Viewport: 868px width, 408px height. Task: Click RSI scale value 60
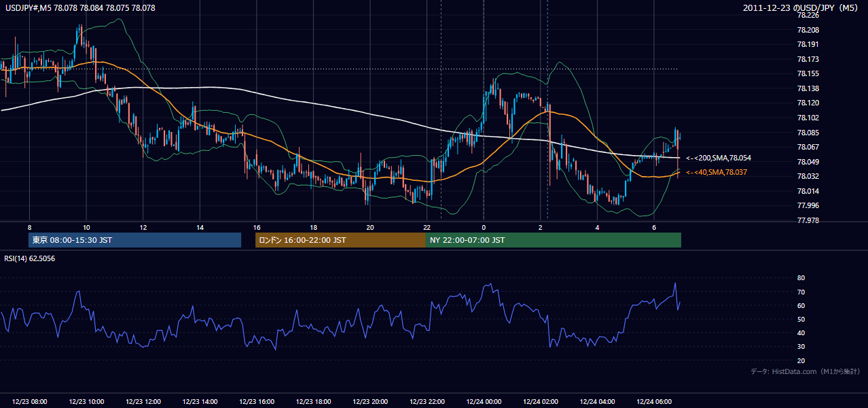[x=801, y=306]
